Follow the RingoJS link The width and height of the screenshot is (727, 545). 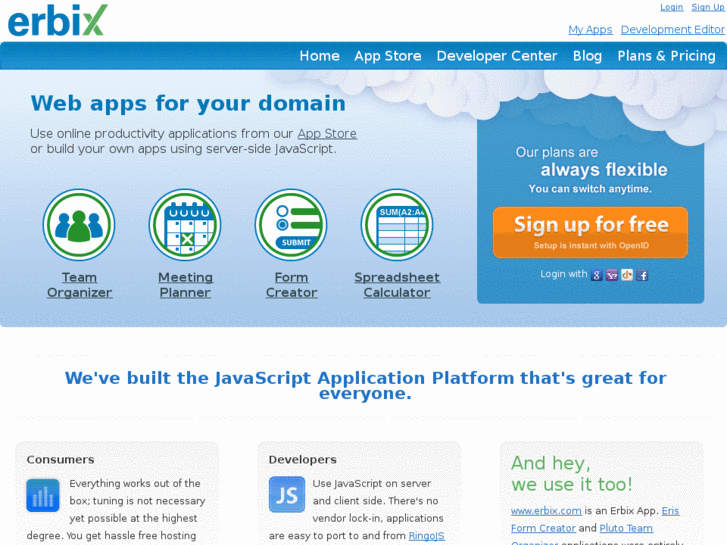point(427,536)
